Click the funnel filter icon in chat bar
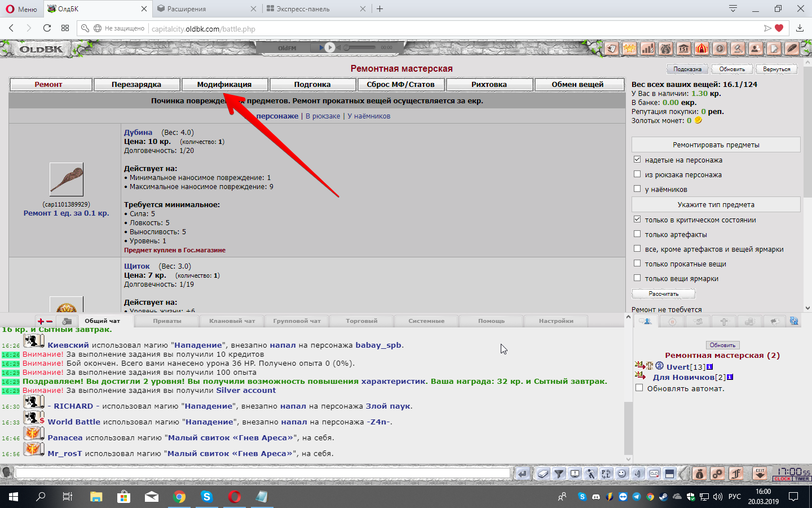812x508 pixels. 559,474
